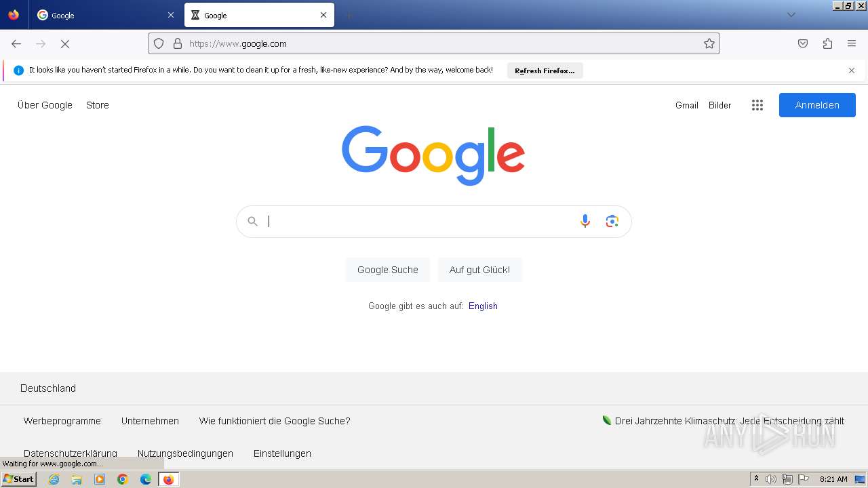Minimize the Firefox window
Screen dimensions: 868x488
(x=838, y=5)
